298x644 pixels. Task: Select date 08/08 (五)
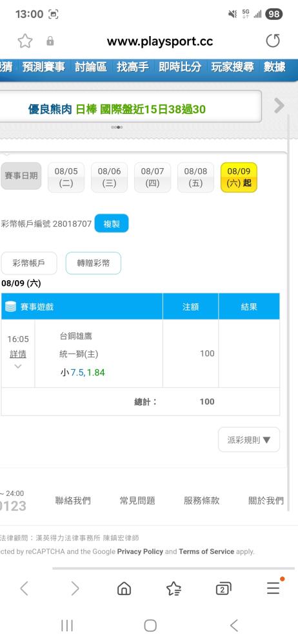pos(195,178)
